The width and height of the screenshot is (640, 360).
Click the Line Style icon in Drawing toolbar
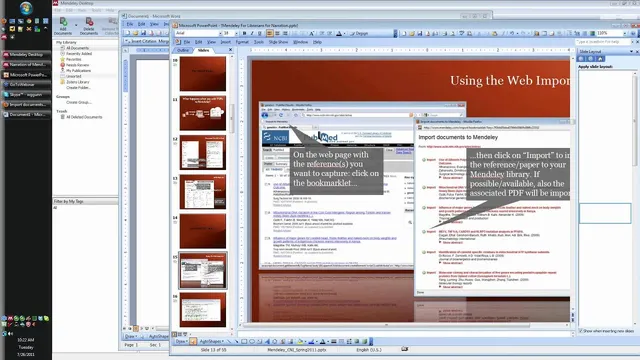(x=333, y=342)
